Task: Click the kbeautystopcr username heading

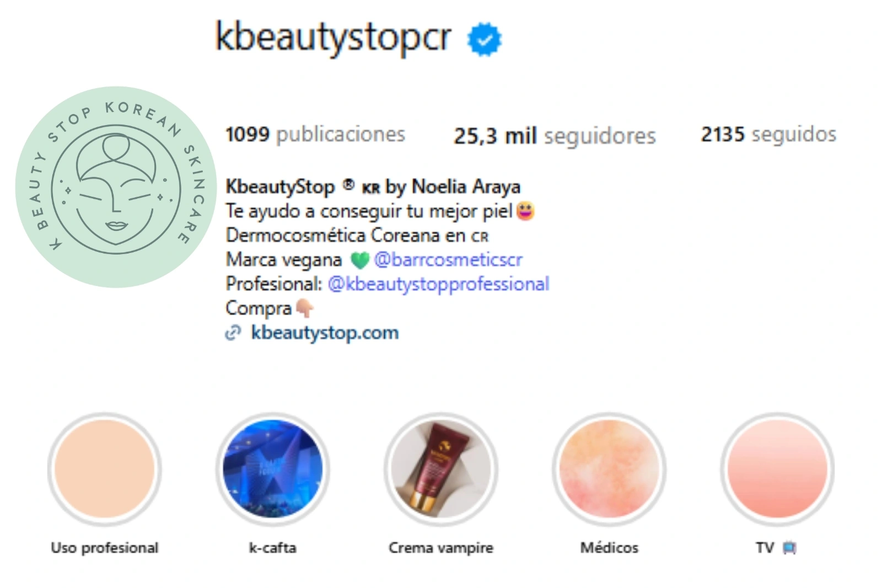Action: (334, 37)
